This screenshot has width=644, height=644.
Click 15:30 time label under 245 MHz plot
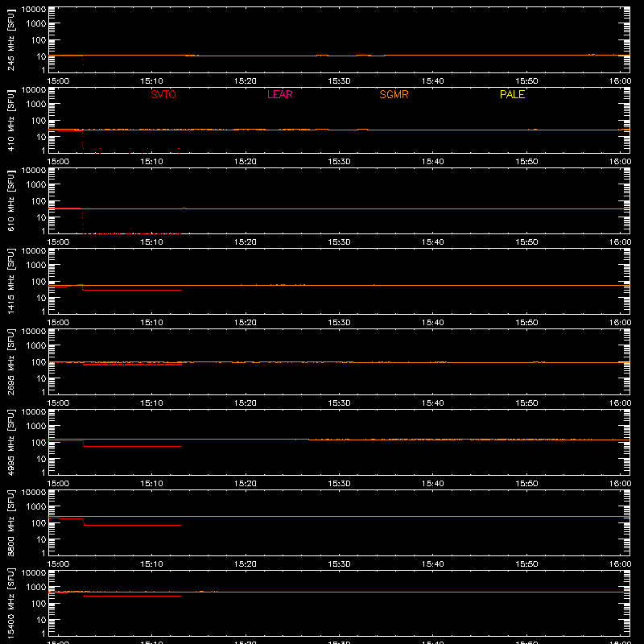tap(339, 81)
